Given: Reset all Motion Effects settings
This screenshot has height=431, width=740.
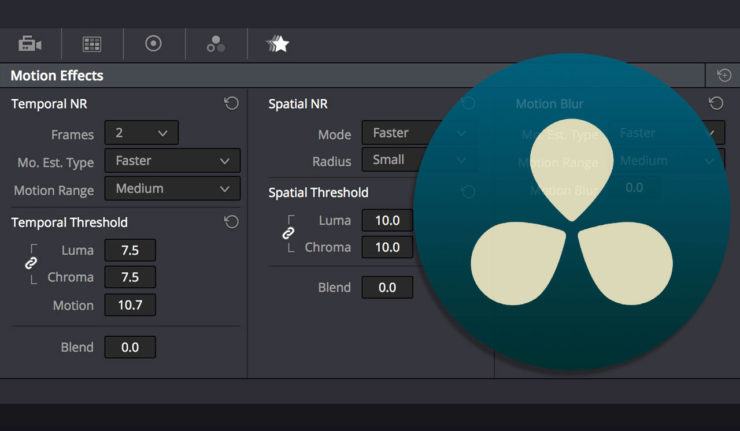Looking at the screenshot, I should (x=724, y=75).
